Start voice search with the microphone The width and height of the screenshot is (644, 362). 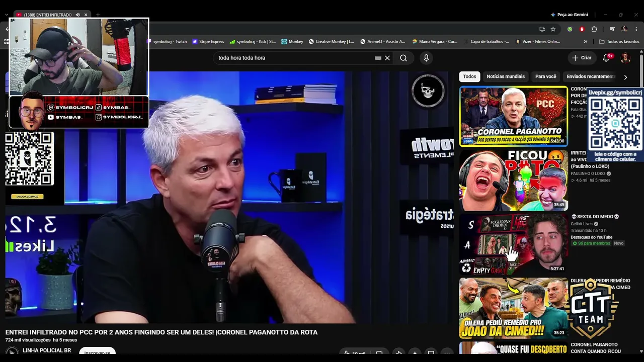click(x=426, y=58)
